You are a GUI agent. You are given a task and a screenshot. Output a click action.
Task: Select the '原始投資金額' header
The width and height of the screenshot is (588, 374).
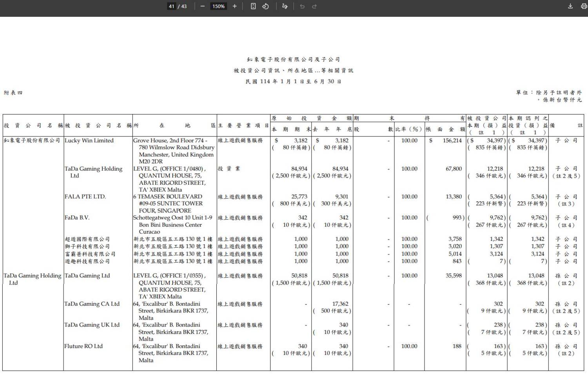coord(311,118)
